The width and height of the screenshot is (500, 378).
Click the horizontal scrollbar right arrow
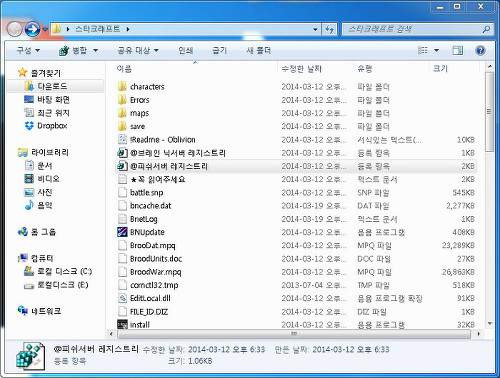tap(479, 334)
